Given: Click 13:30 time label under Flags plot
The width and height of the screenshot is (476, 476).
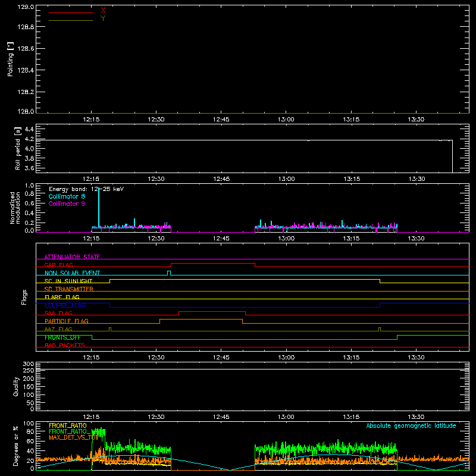Looking at the screenshot, I should pyautogui.click(x=416, y=358).
